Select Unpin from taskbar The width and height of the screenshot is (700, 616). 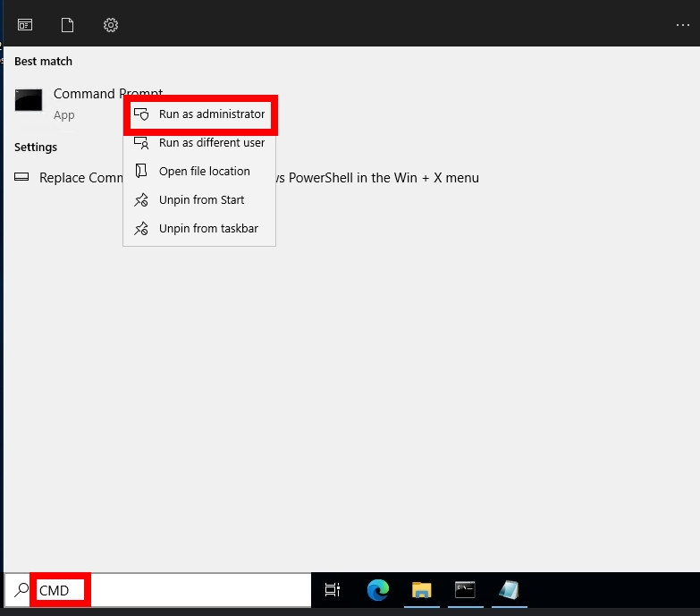[199, 229]
